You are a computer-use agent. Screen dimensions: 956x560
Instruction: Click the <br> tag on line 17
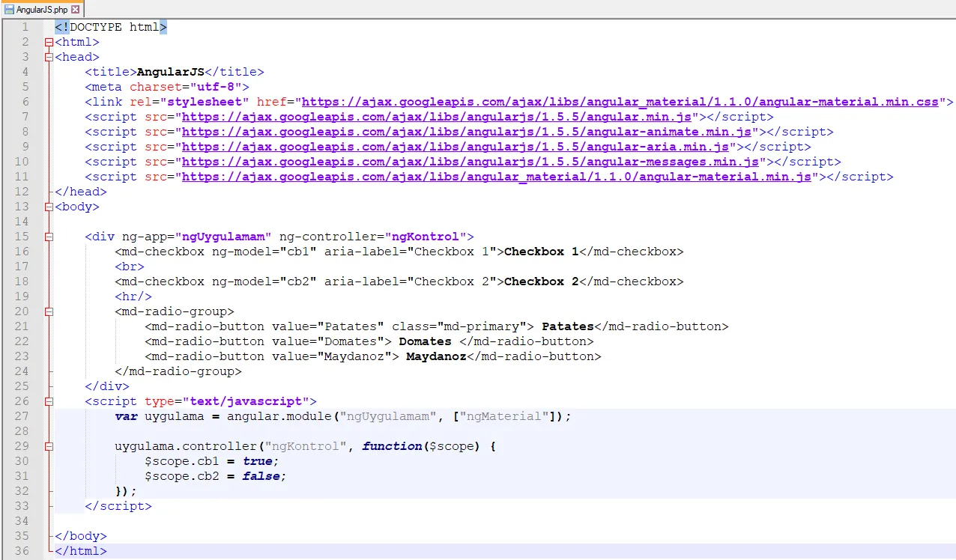(x=130, y=267)
